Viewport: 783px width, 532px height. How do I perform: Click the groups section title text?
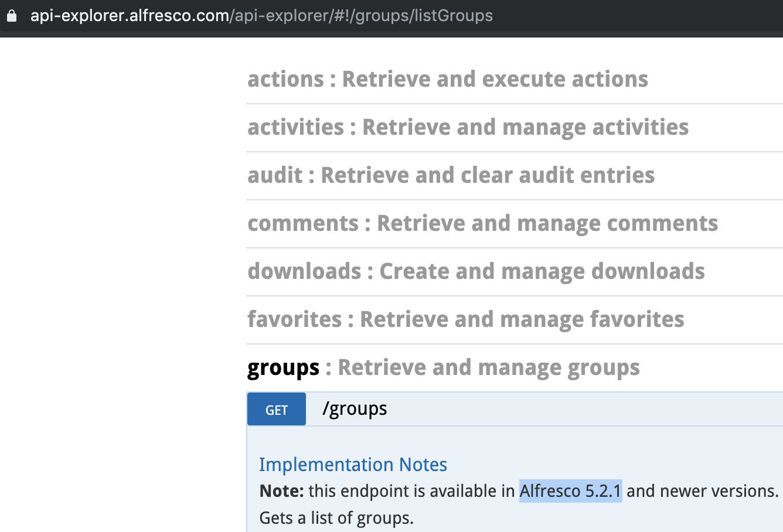(283, 367)
